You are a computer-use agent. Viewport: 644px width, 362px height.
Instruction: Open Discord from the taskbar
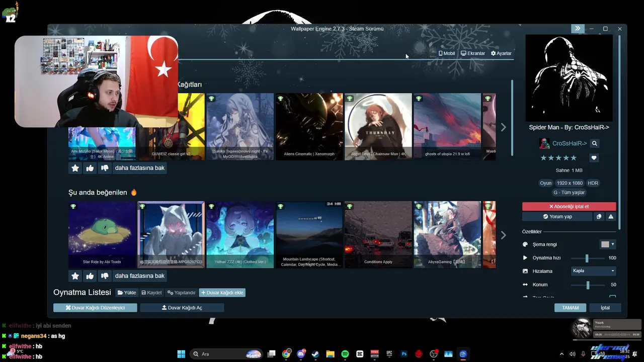pyautogui.click(x=301, y=354)
